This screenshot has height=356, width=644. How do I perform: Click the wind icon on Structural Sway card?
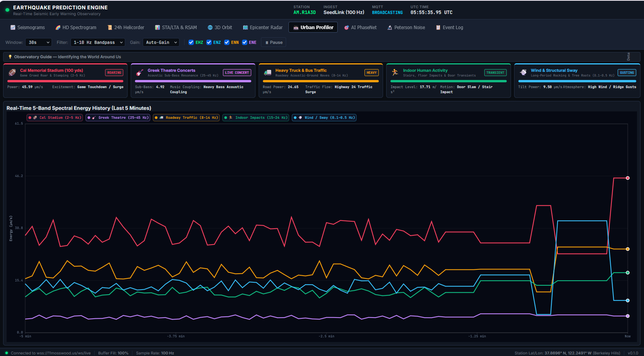pyautogui.click(x=523, y=73)
